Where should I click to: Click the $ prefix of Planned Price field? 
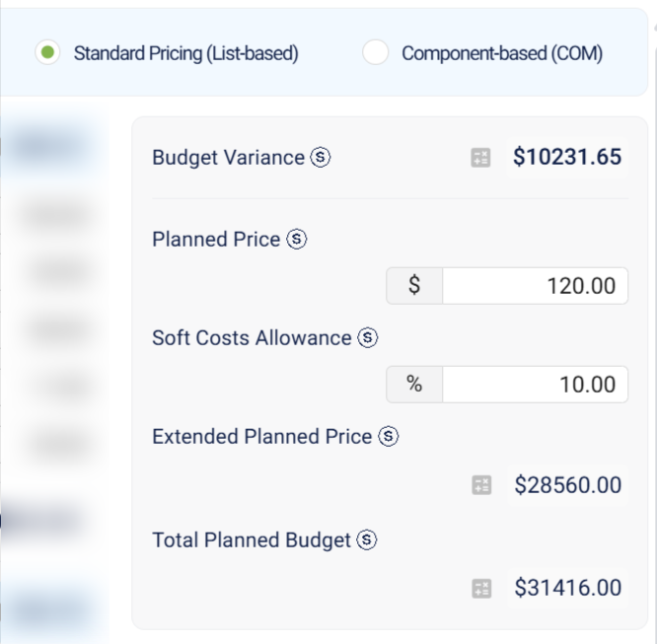point(414,286)
